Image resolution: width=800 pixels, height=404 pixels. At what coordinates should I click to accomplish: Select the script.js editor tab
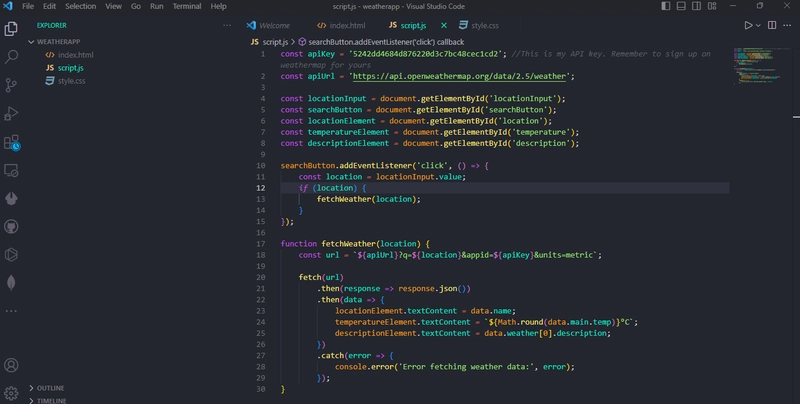pos(408,26)
